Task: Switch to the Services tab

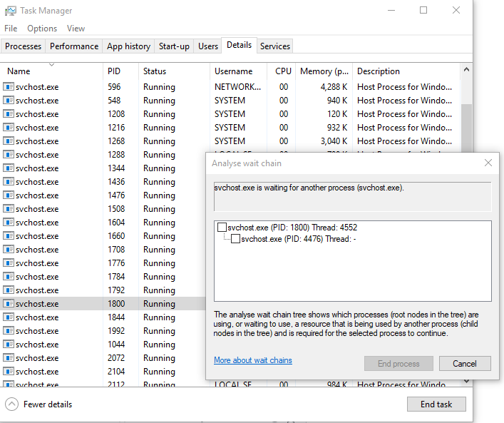Action: pyautogui.click(x=275, y=46)
